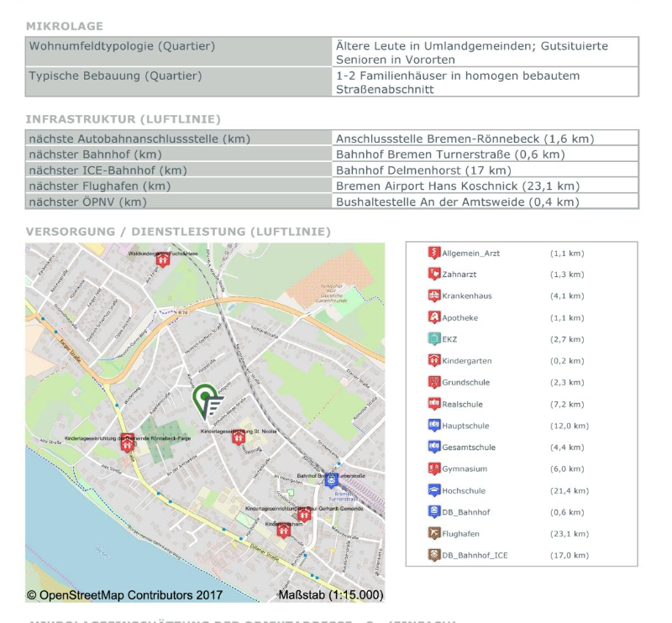Select the Krankenhaus legend icon

(433, 296)
